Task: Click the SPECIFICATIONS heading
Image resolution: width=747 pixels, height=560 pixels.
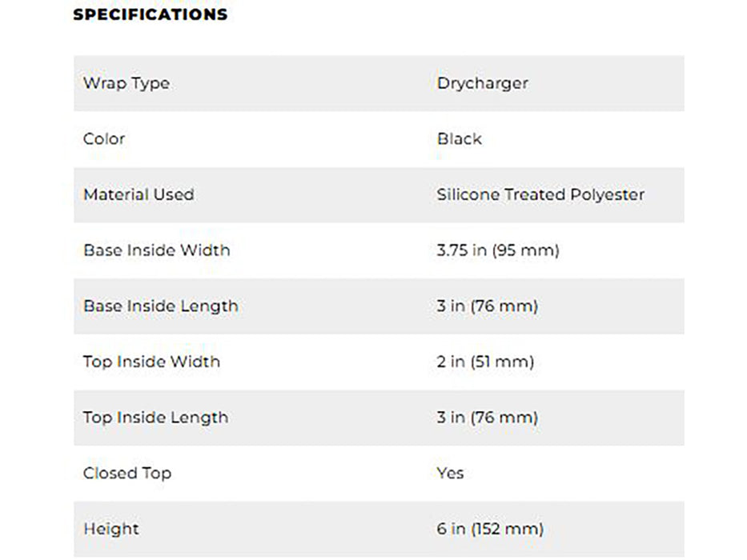Action: coord(151,14)
